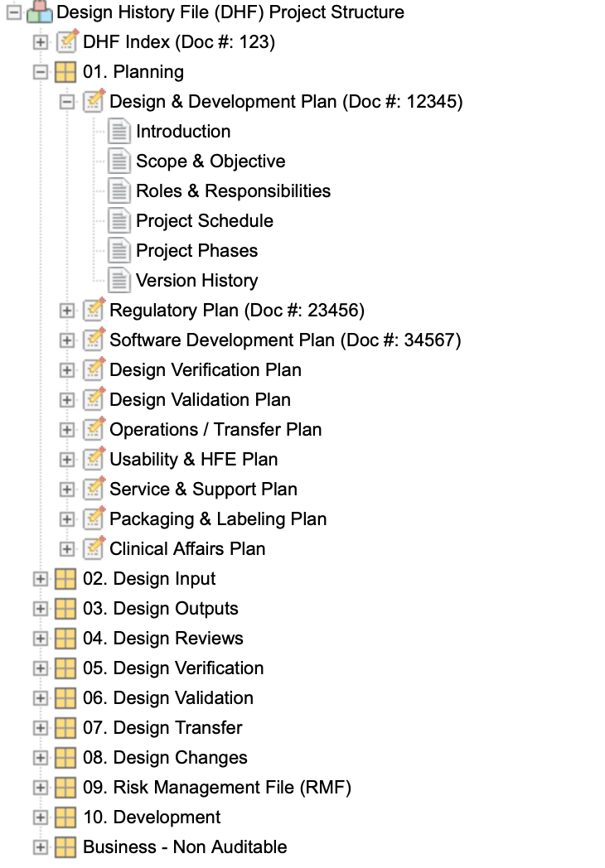Click the DHF Index document icon

tap(67, 41)
